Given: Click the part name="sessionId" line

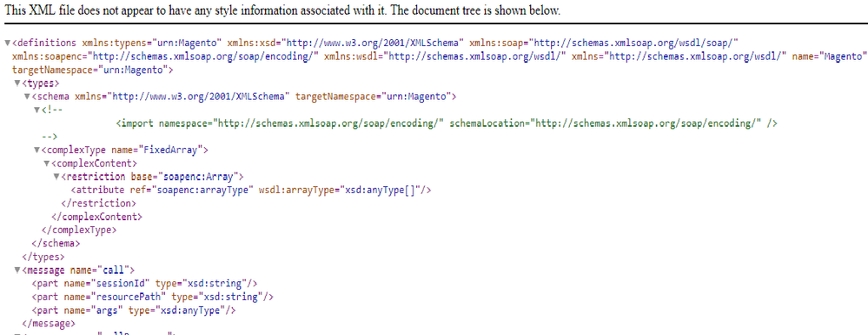Looking at the screenshot, I should pyautogui.click(x=144, y=284).
